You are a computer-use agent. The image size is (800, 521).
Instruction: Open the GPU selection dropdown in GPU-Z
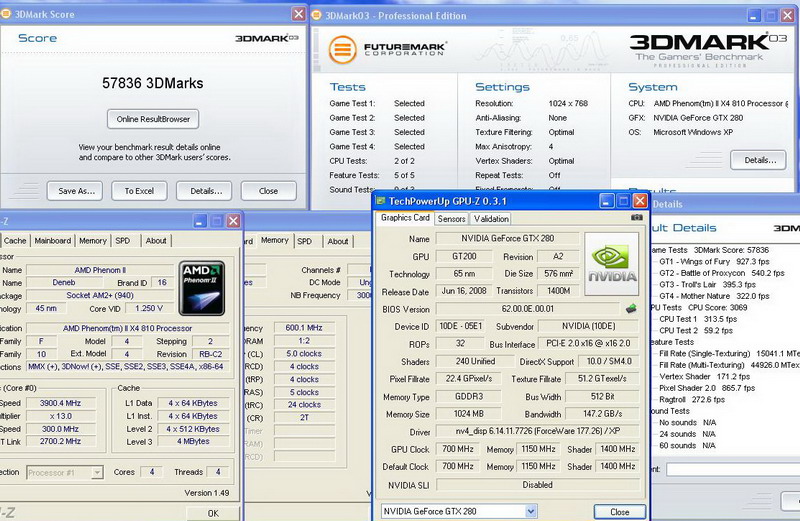(x=531, y=511)
